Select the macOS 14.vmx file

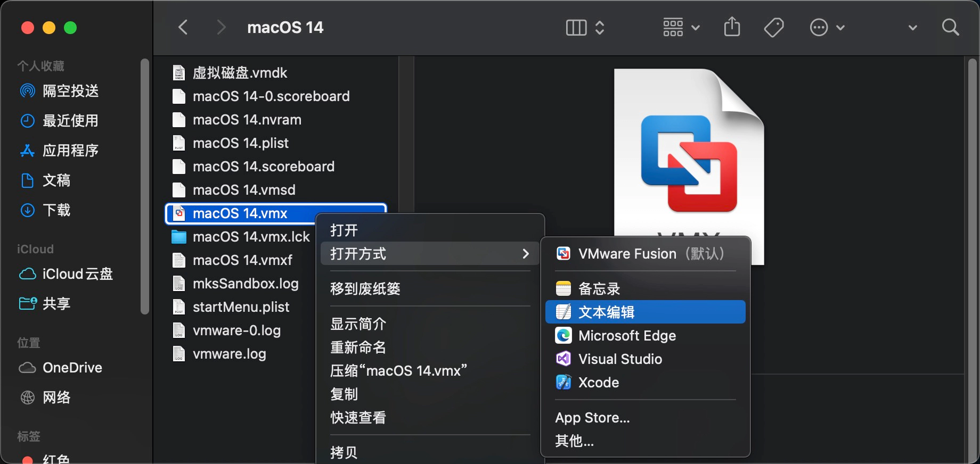pyautogui.click(x=240, y=213)
